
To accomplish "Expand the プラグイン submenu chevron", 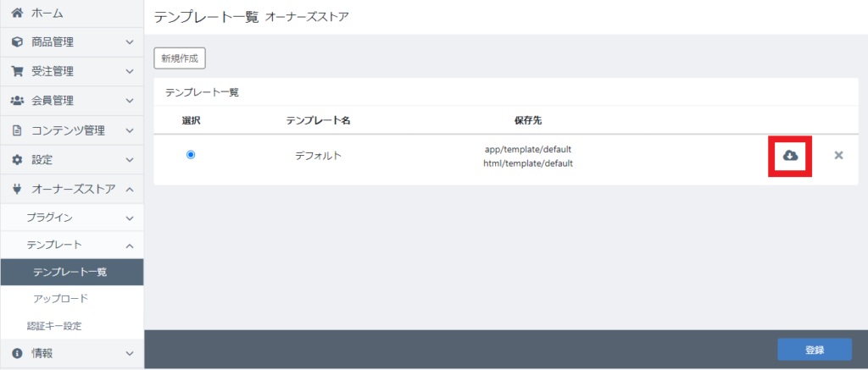I will [x=129, y=218].
